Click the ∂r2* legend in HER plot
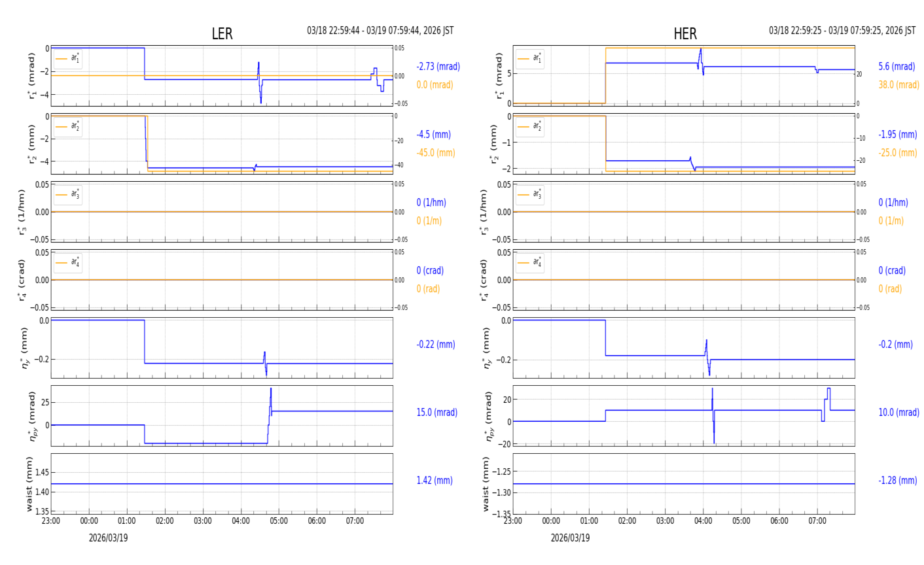The height and width of the screenshot is (565, 924). pyautogui.click(x=530, y=127)
